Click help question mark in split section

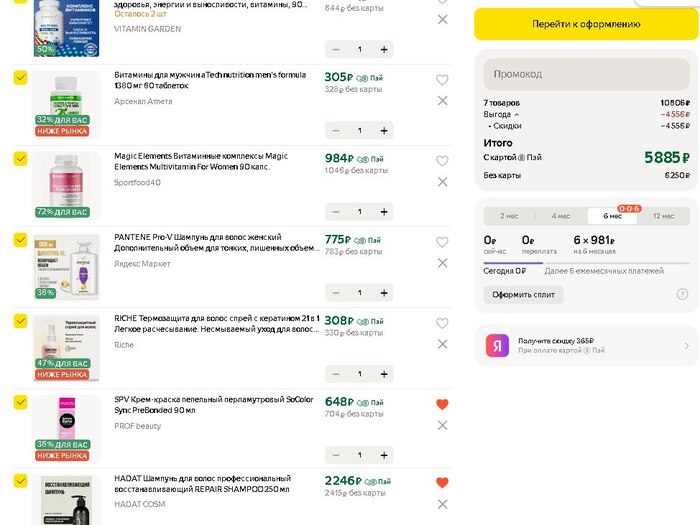coord(682,294)
